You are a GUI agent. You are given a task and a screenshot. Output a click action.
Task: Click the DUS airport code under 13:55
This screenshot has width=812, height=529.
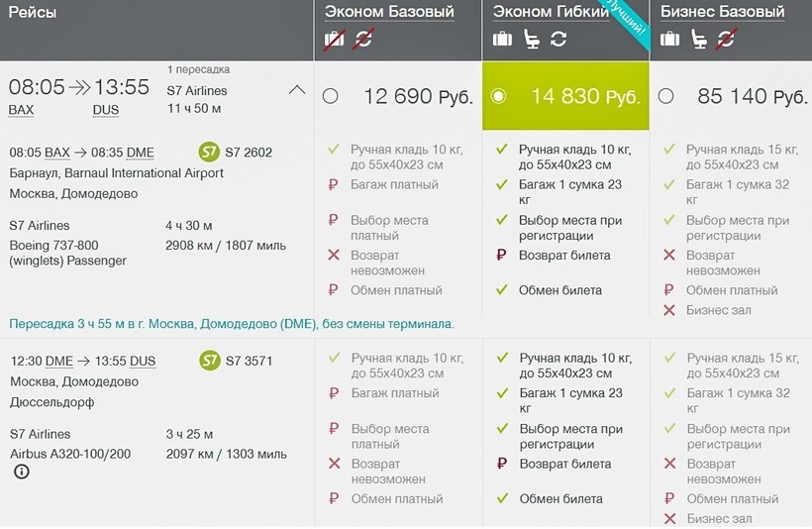click(x=106, y=110)
